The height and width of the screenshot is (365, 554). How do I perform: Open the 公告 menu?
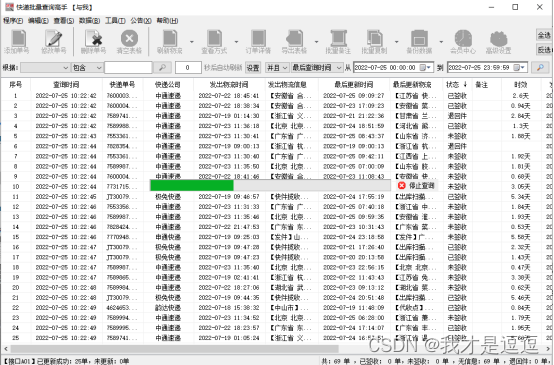141,21
